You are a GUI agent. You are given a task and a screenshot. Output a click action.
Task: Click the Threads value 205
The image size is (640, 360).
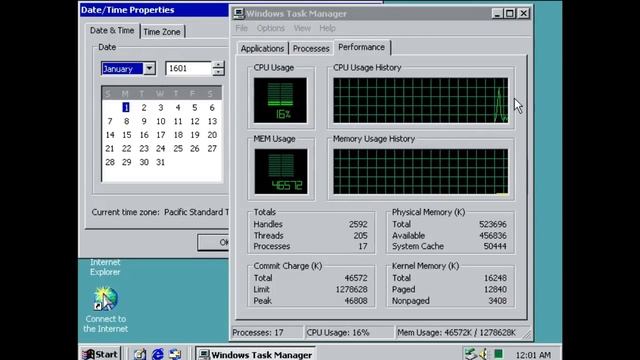[x=360, y=236]
